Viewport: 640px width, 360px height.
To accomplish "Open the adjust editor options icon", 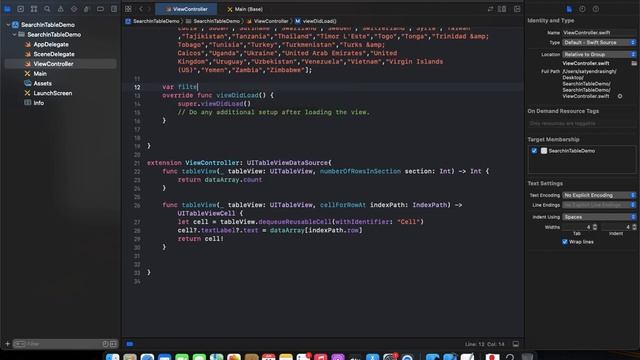I will tap(502, 9).
